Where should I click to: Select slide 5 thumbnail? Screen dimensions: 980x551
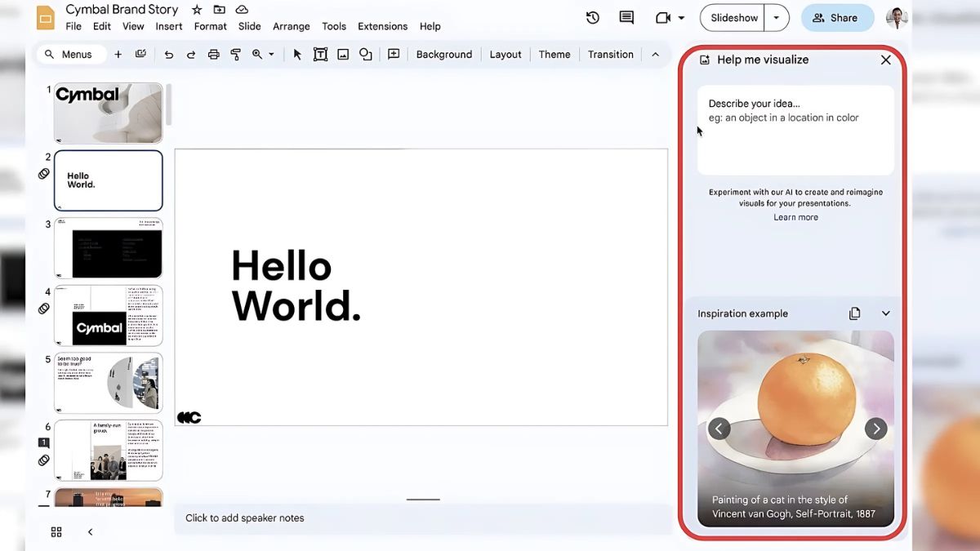pos(108,383)
